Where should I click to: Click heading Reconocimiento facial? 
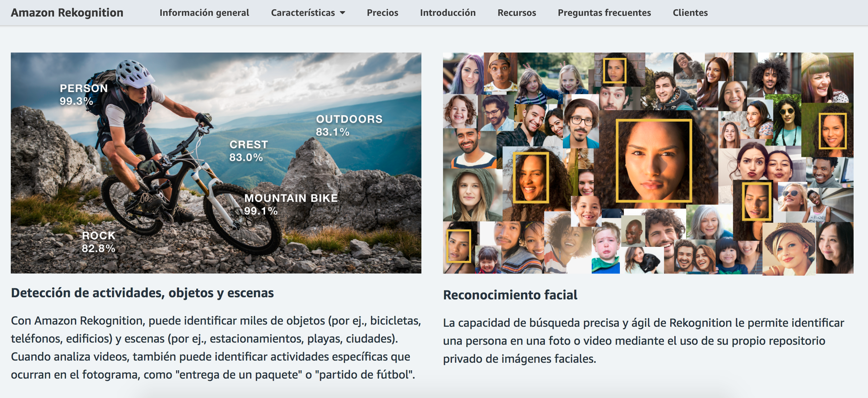[x=510, y=295]
